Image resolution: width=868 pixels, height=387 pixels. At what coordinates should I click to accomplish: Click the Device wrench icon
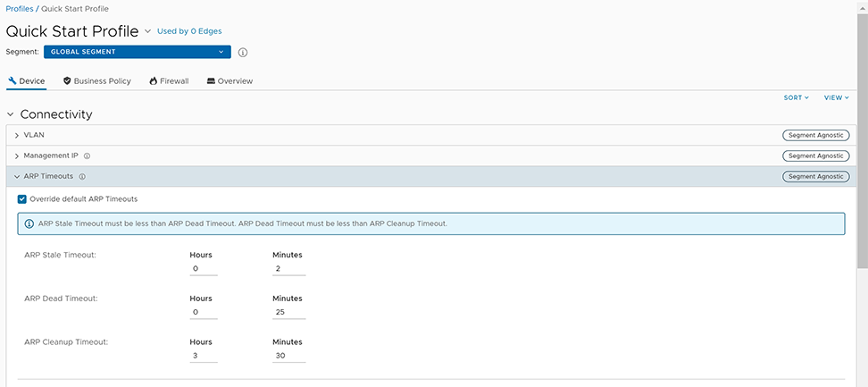point(12,81)
